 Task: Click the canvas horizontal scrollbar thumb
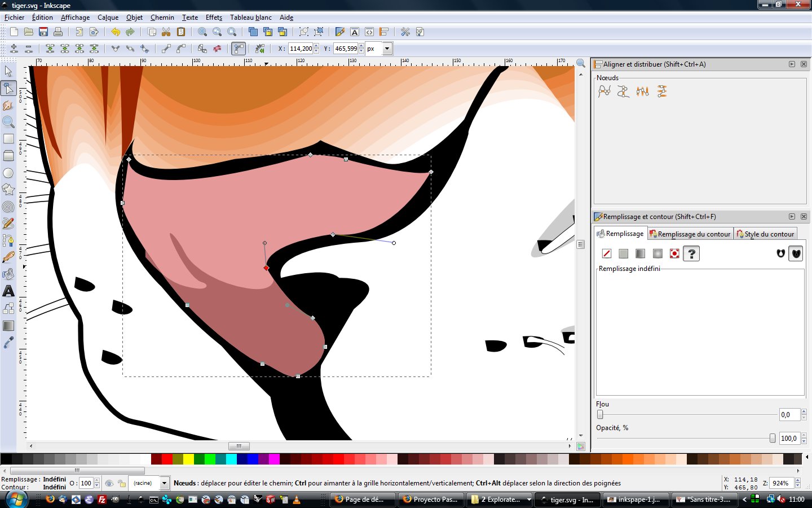(239, 446)
